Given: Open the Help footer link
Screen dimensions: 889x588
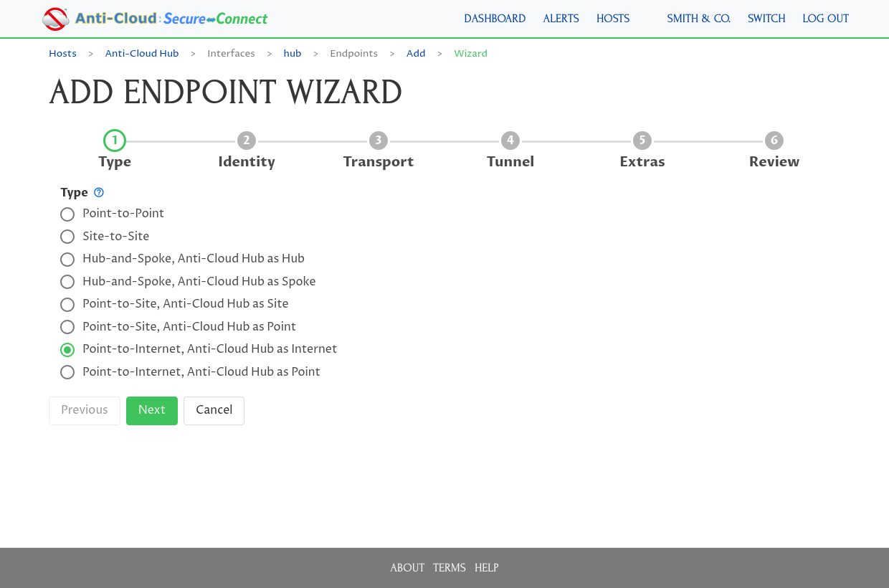Looking at the screenshot, I should click(x=487, y=568).
